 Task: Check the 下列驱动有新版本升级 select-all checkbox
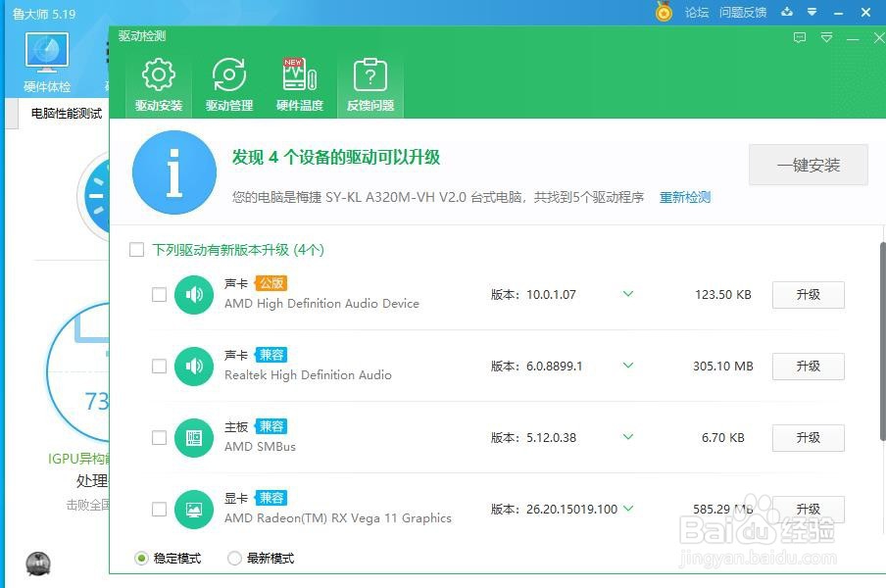[137, 250]
